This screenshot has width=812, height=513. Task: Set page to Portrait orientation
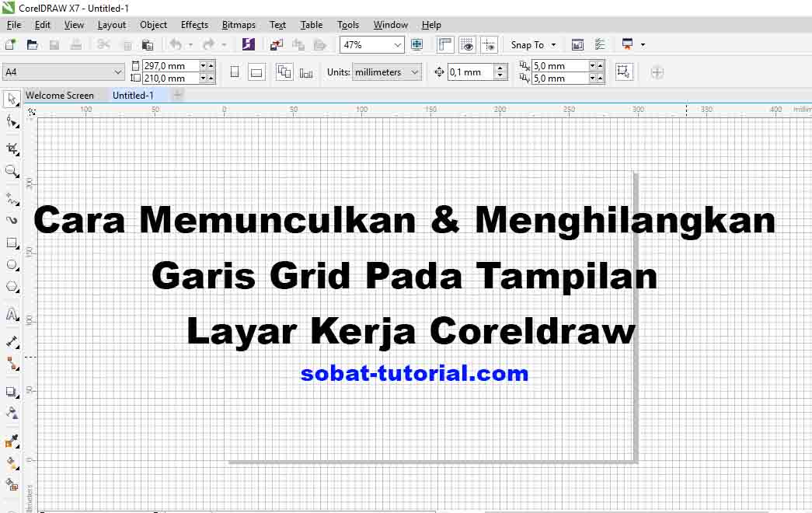point(235,72)
